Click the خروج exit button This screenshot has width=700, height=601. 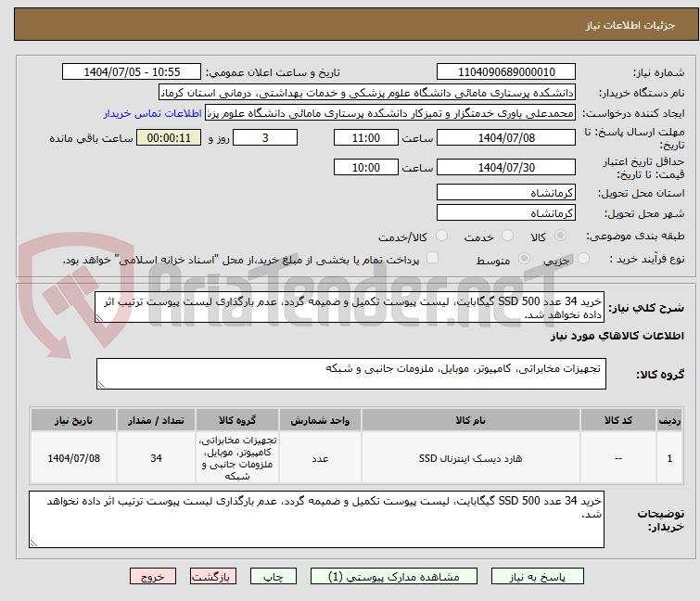153,577
